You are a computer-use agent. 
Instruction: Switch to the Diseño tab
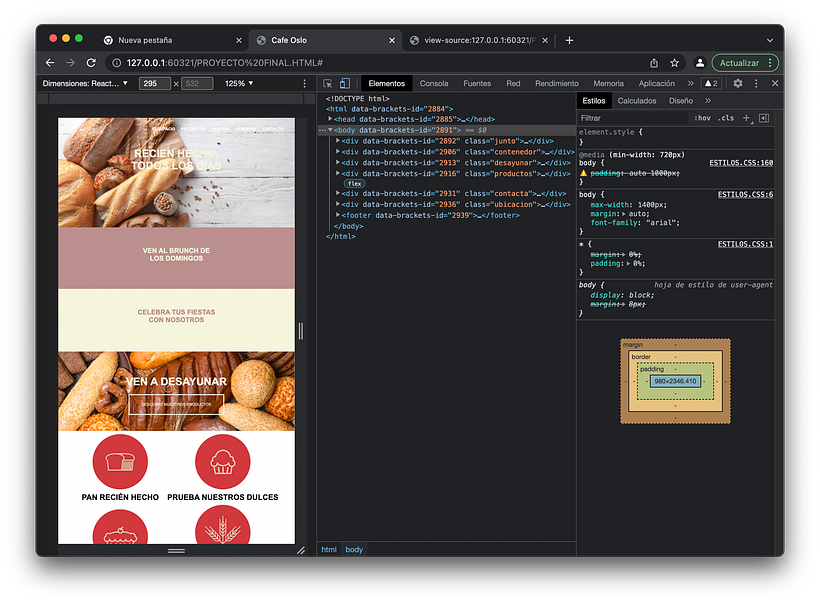(680, 101)
